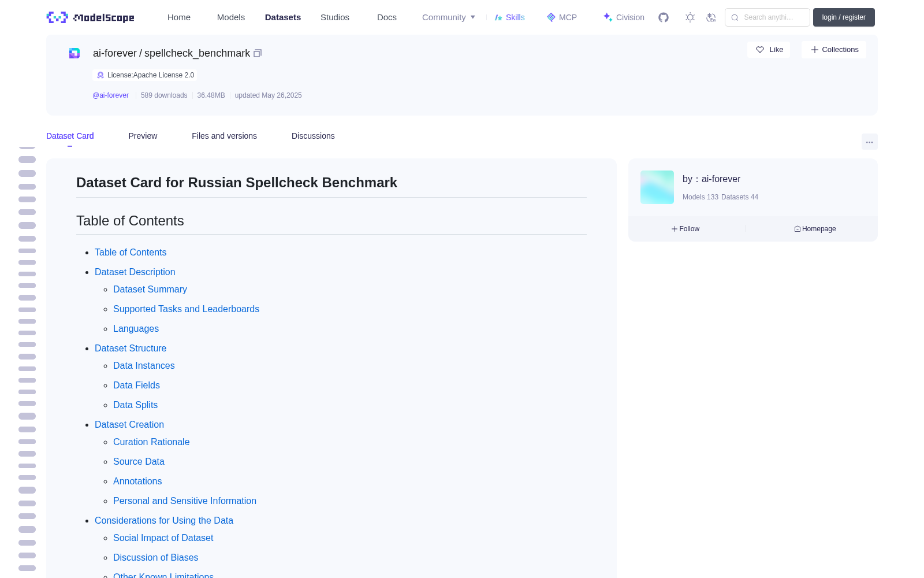Open Supported Tasks and Leaderboards link
Screen dimensions: 924x578
click(x=186, y=309)
